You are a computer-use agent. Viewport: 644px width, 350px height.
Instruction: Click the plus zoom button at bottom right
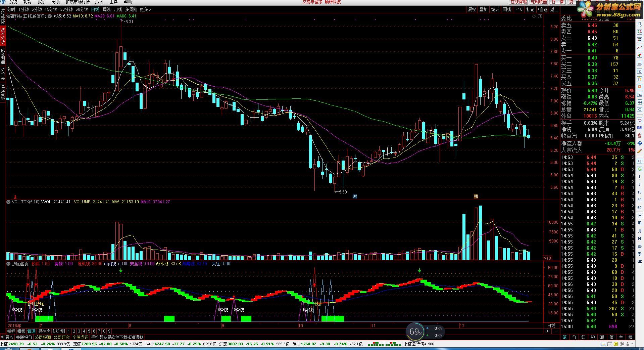(x=547, y=331)
